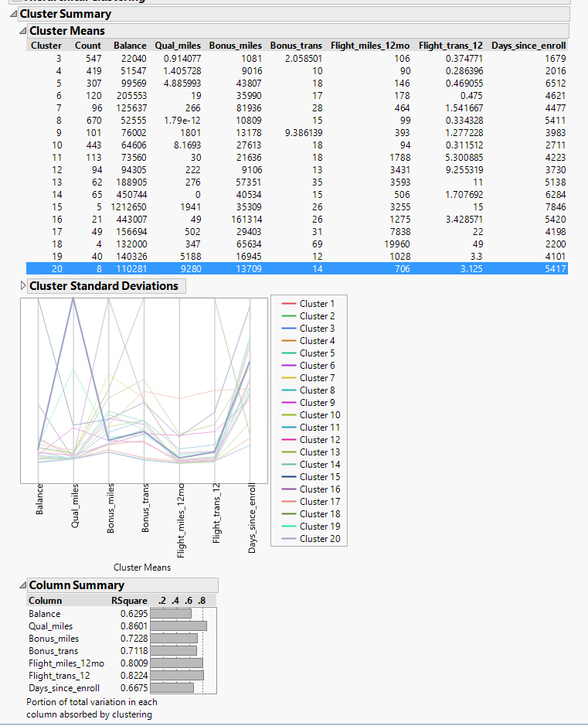Collapse the Cluster Means disclosure triangle
Screen dimensions: 588x726
click(22, 32)
